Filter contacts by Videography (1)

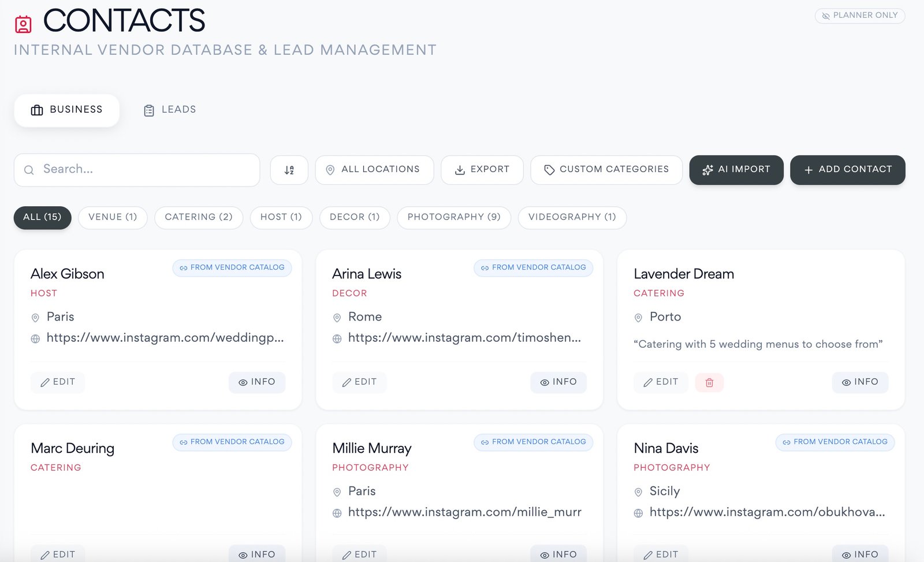[x=572, y=218]
